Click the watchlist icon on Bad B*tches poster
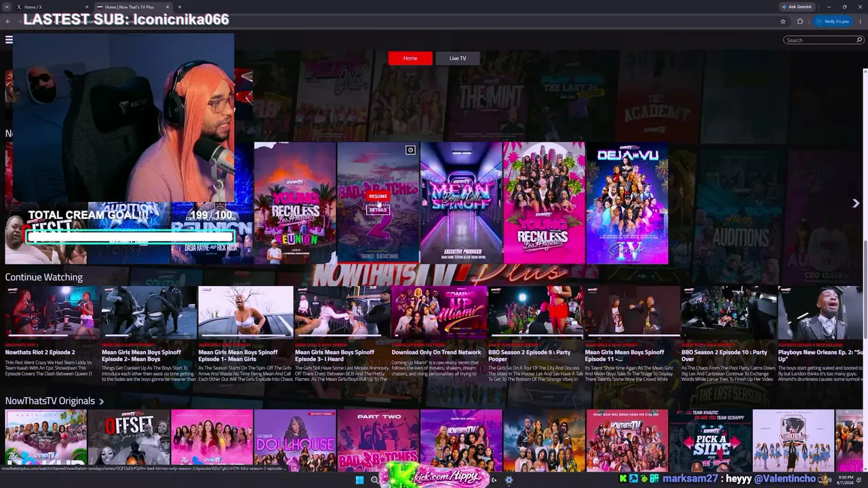Image resolution: width=868 pixels, height=488 pixels. (410, 150)
